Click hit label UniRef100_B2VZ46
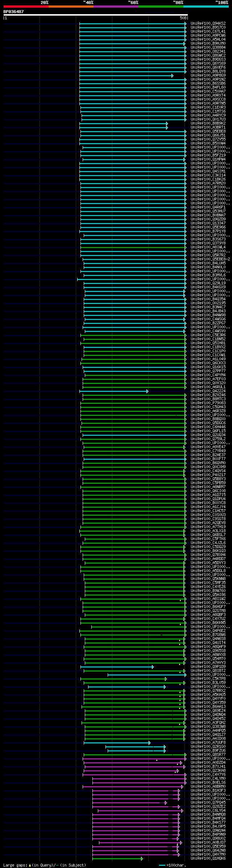Screen dimensions: 232x868 (x=208, y=395)
